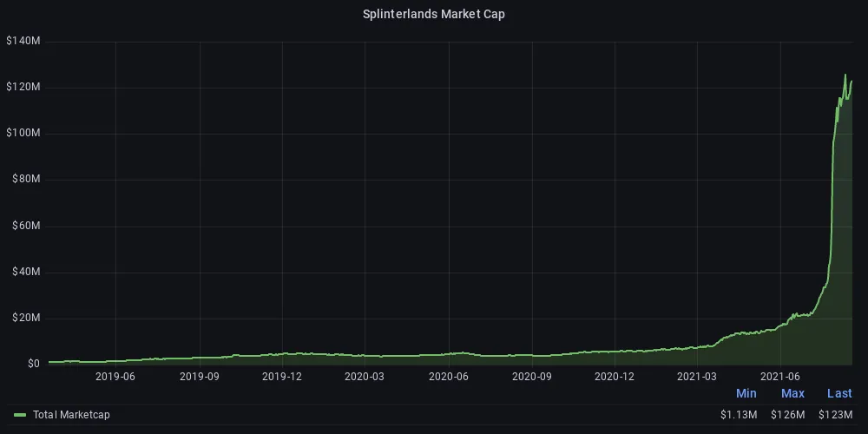Viewport: 868px width, 434px height.
Task: Click the $80M y-axis label
Action: pyautogui.click(x=25, y=180)
